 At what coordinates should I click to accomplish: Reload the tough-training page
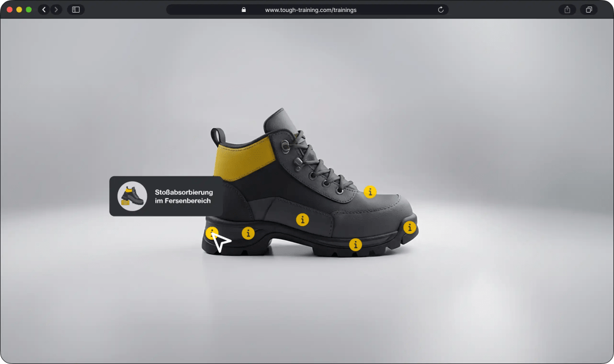pyautogui.click(x=441, y=10)
